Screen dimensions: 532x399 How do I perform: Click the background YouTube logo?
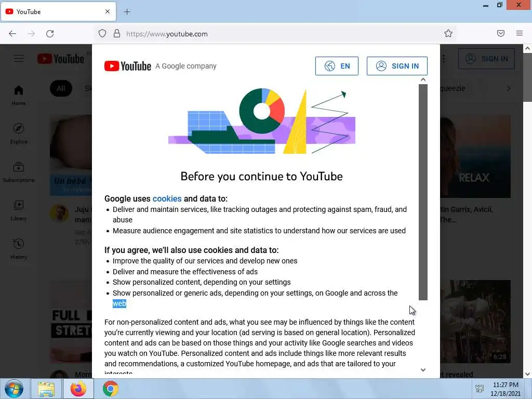click(x=61, y=59)
